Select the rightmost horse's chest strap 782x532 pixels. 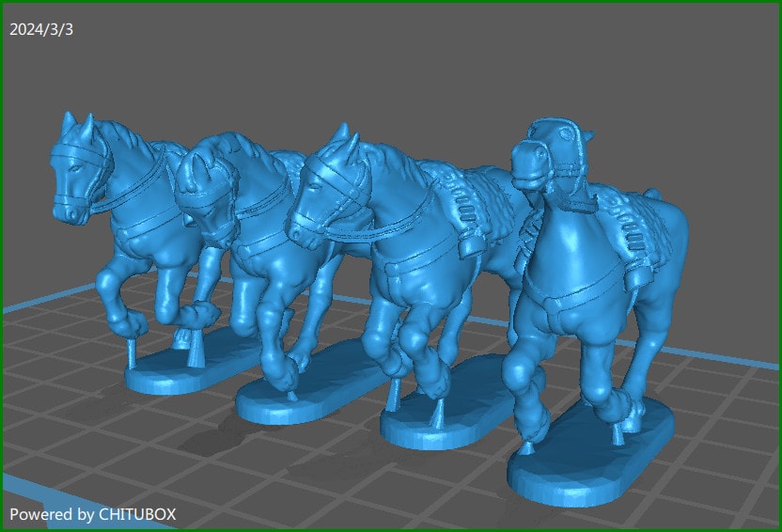tap(562, 301)
